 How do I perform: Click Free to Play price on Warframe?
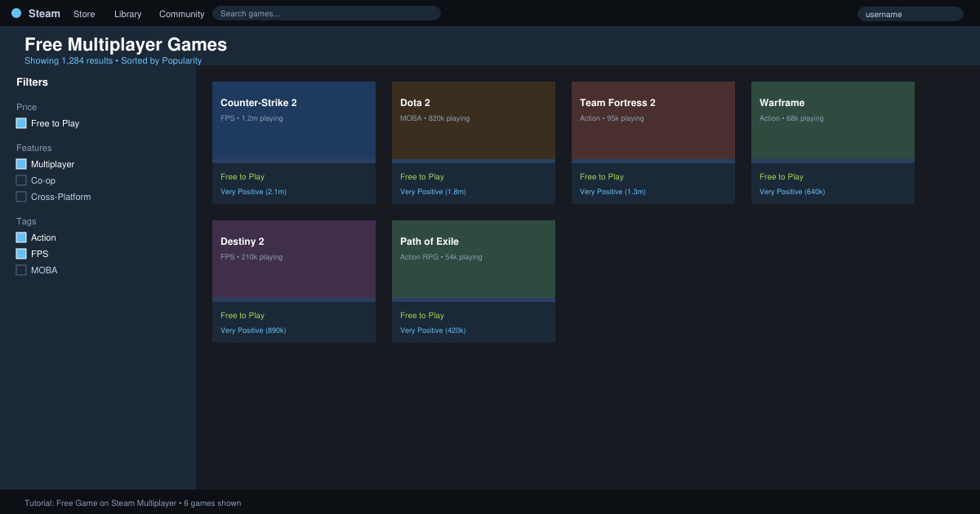(782, 177)
